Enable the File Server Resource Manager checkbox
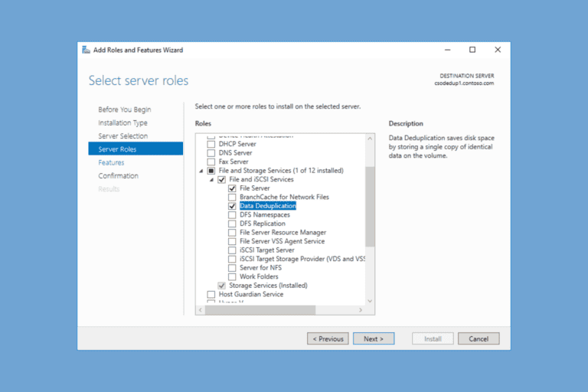The image size is (588, 392). pyautogui.click(x=232, y=233)
